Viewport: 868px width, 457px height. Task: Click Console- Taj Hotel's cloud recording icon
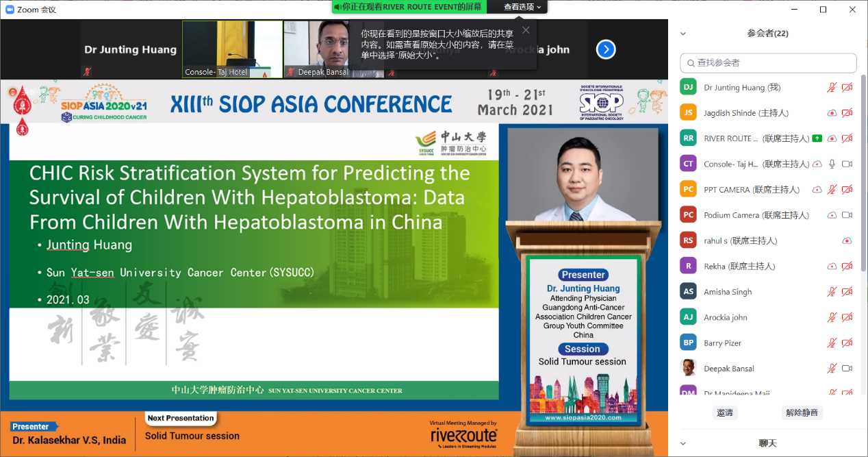(817, 164)
